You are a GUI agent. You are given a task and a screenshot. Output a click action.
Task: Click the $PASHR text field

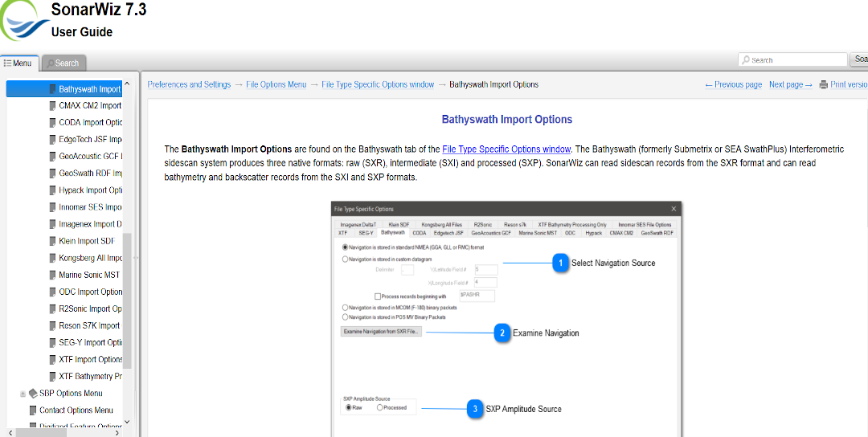(x=476, y=296)
